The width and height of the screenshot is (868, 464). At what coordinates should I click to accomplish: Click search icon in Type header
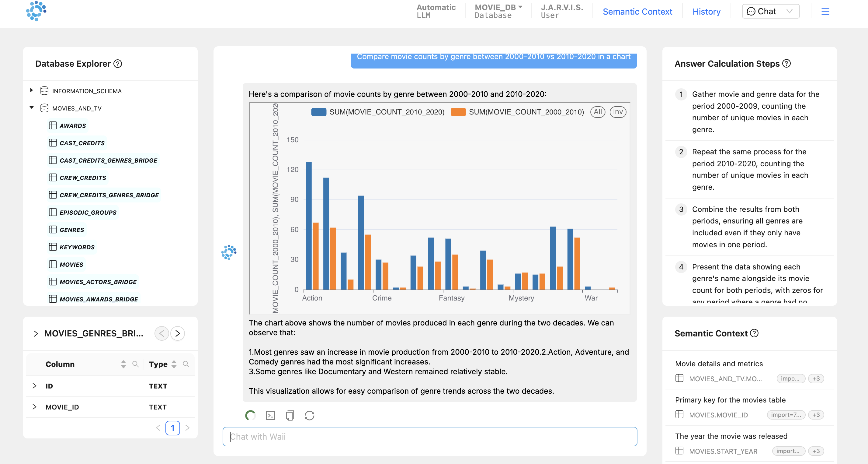coord(186,364)
